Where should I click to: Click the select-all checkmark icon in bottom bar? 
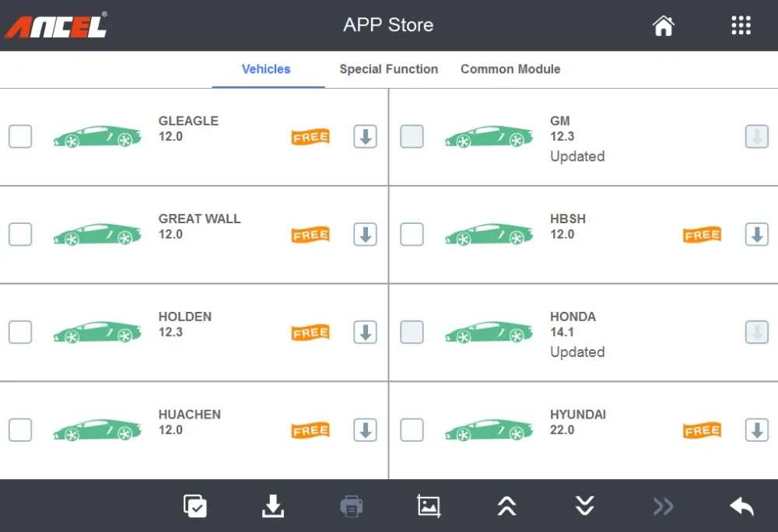pos(194,506)
